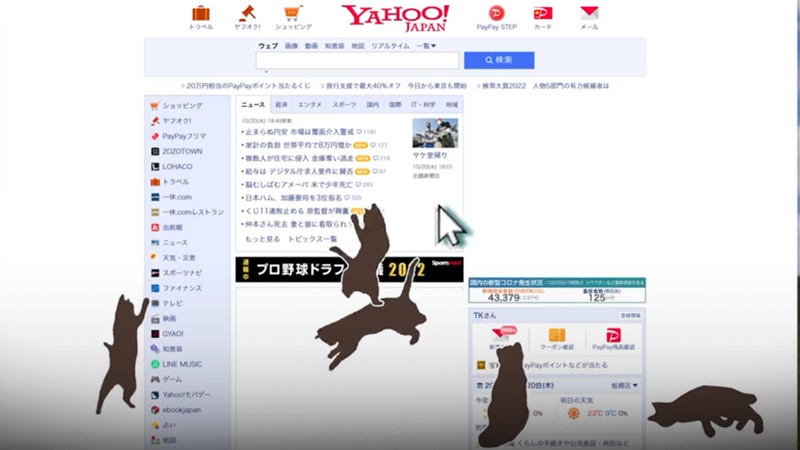800x450 pixels.
Task: Click sidebar スポーツナビ icon
Action: 155,273
